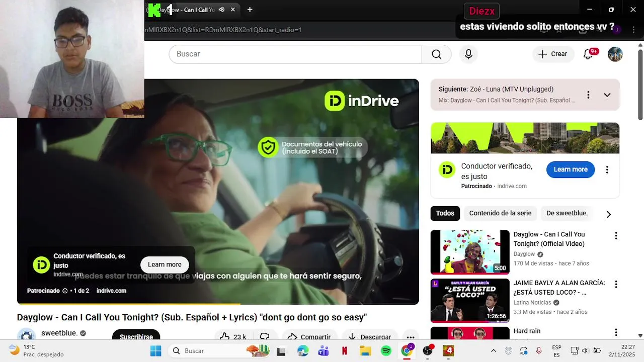
Task: Open options menu for the mix playlist
Action: (x=588, y=95)
